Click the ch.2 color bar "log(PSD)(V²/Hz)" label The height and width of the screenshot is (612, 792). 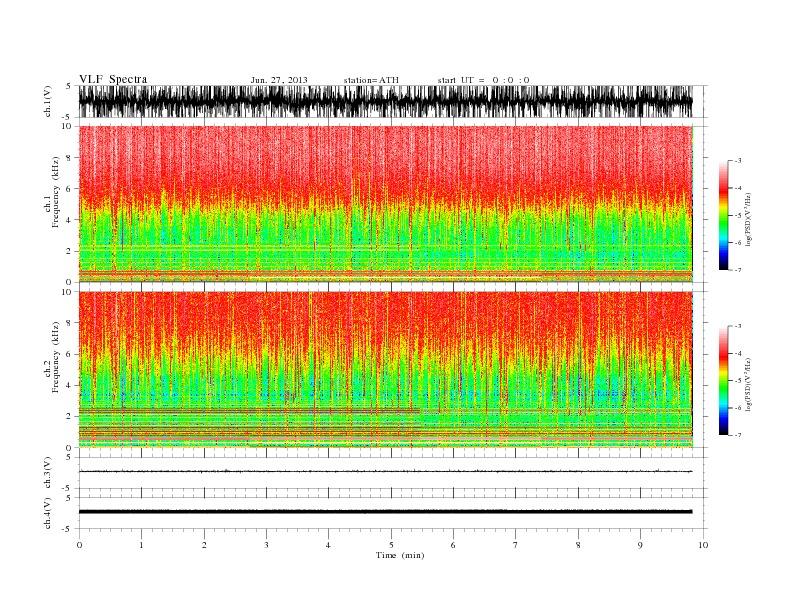click(x=749, y=384)
